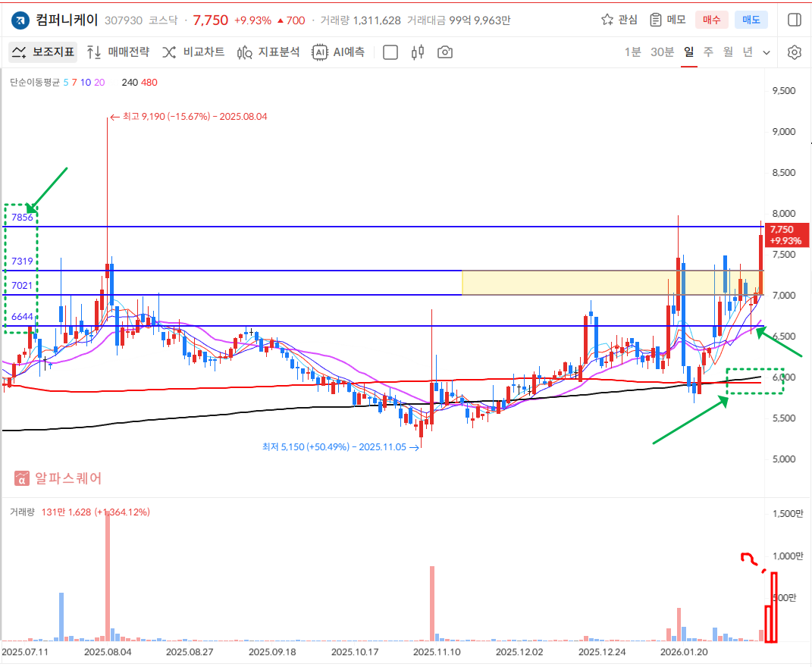Select the 30분 timeframe tab
Screen dimensions: 812x667
tap(662, 52)
